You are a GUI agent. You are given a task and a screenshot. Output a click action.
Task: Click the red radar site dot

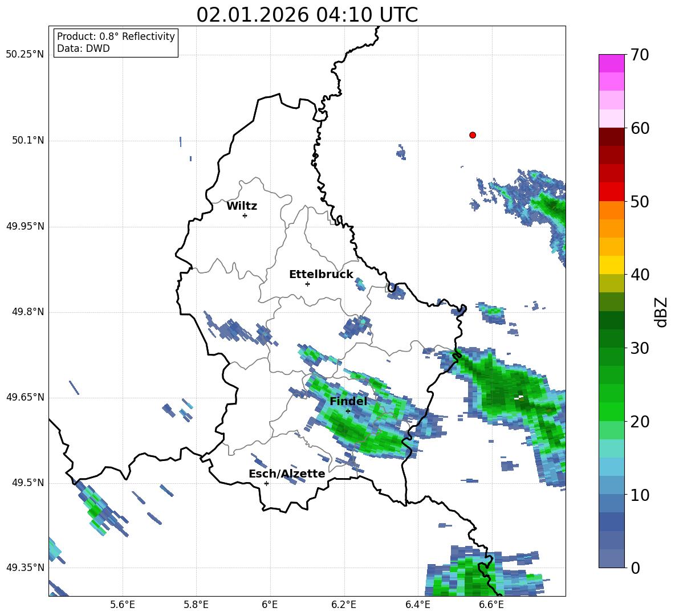[x=473, y=135]
